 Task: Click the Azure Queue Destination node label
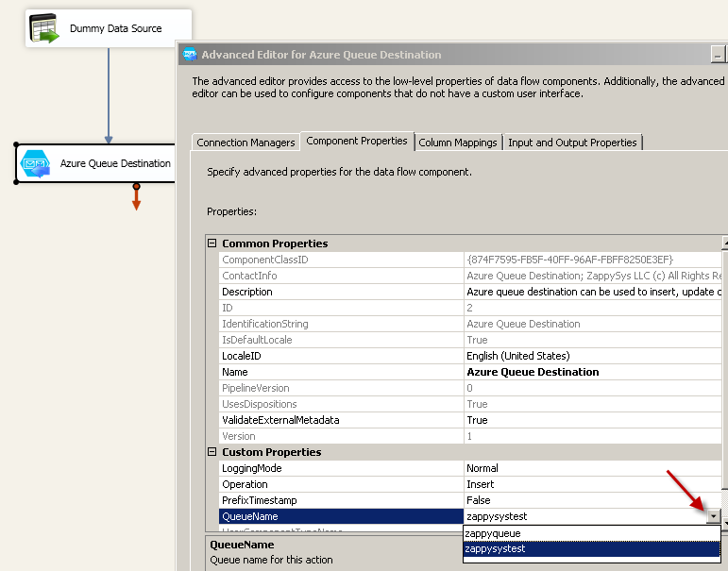click(115, 163)
